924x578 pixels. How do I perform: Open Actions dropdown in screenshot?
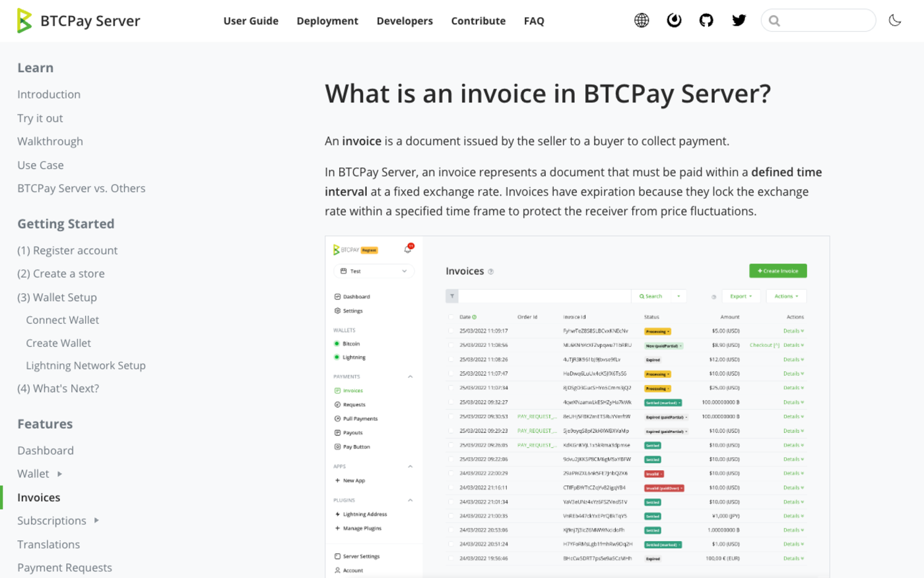click(787, 296)
